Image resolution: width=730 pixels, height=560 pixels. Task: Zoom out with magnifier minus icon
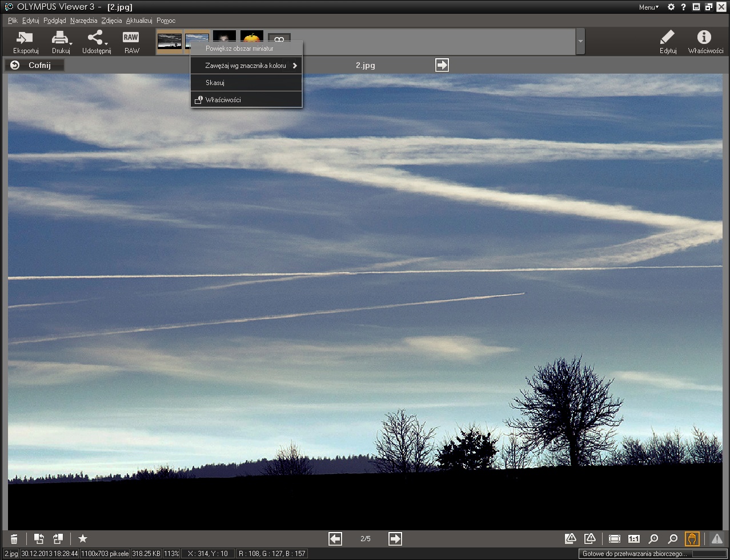(x=673, y=539)
